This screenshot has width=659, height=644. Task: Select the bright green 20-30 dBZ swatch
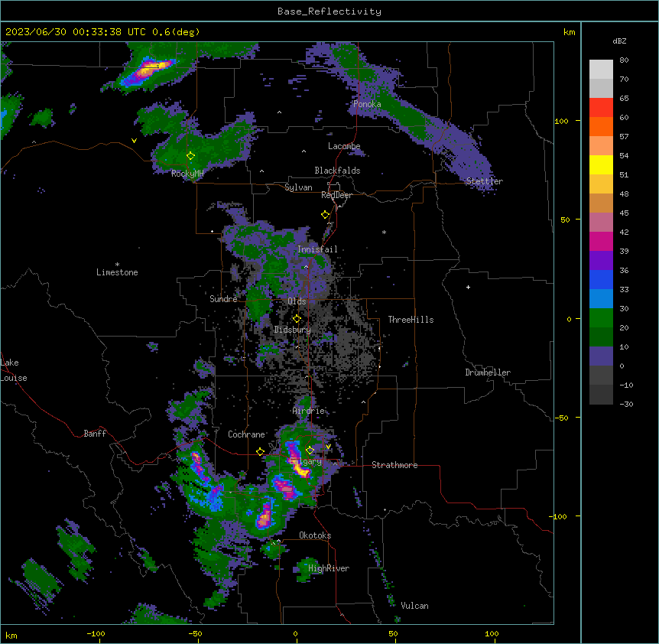tap(601, 318)
